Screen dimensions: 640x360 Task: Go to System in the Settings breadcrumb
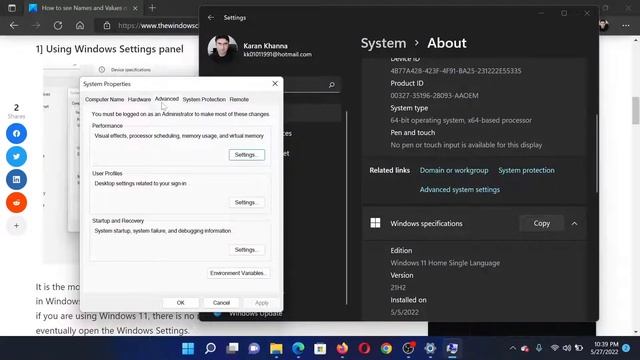point(383,43)
